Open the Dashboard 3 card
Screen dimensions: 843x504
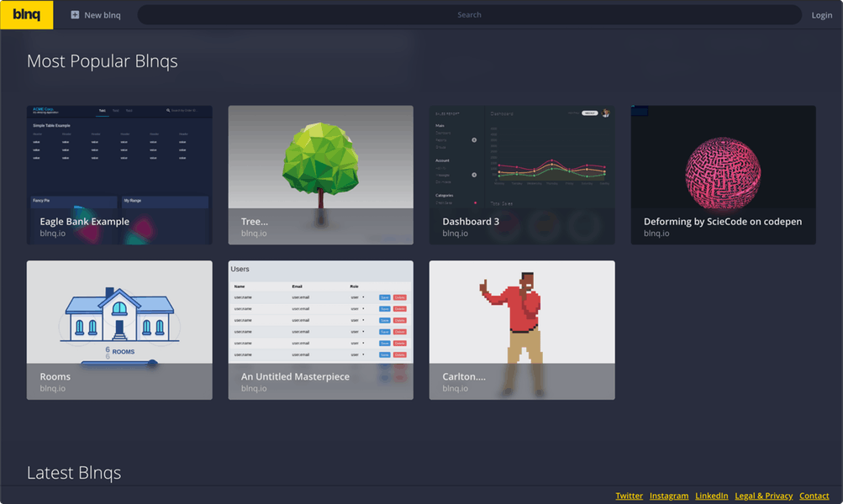522,175
